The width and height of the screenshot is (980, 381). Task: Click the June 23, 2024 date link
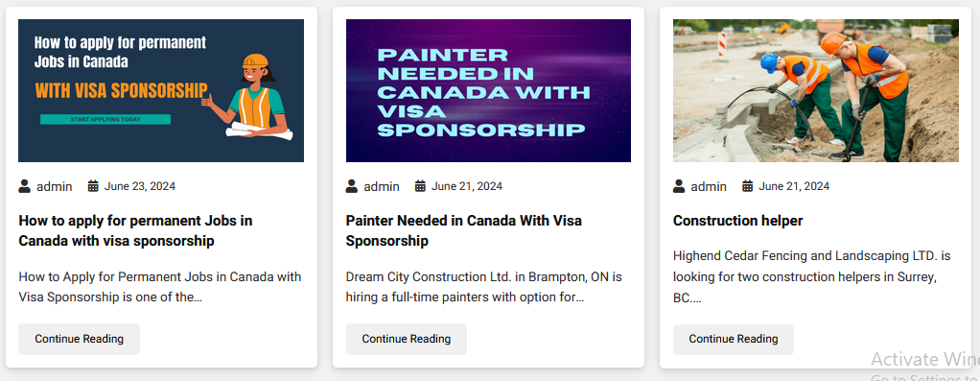pyautogui.click(x=140, y=186)
